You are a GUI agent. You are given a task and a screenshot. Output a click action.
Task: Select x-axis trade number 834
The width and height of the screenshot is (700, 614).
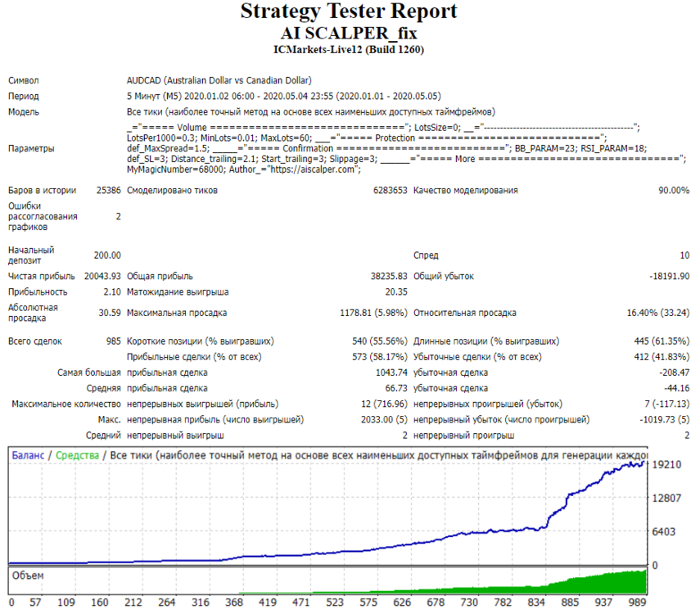point(536,603)
